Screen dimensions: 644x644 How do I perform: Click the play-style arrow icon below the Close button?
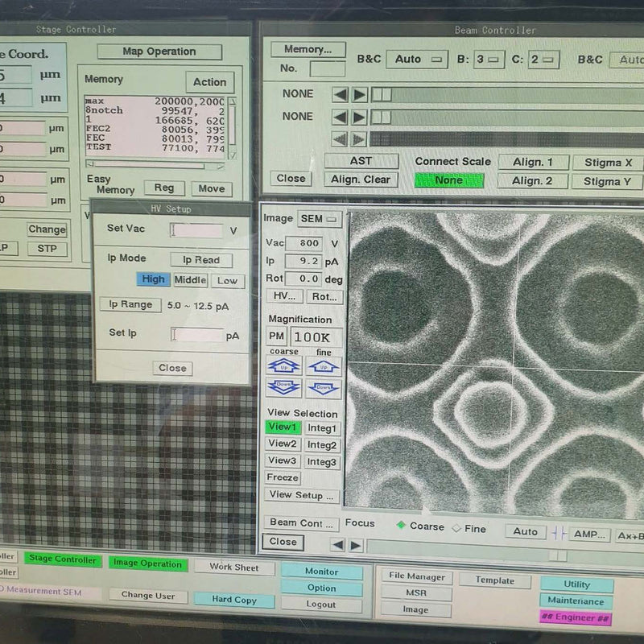coord(355,545)
